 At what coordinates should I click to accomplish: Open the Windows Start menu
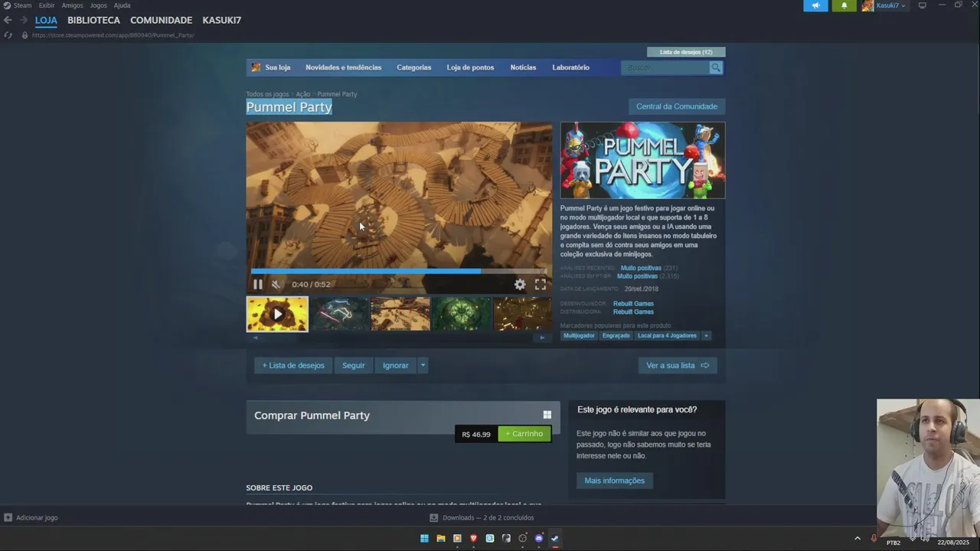[x=424, y=539]
